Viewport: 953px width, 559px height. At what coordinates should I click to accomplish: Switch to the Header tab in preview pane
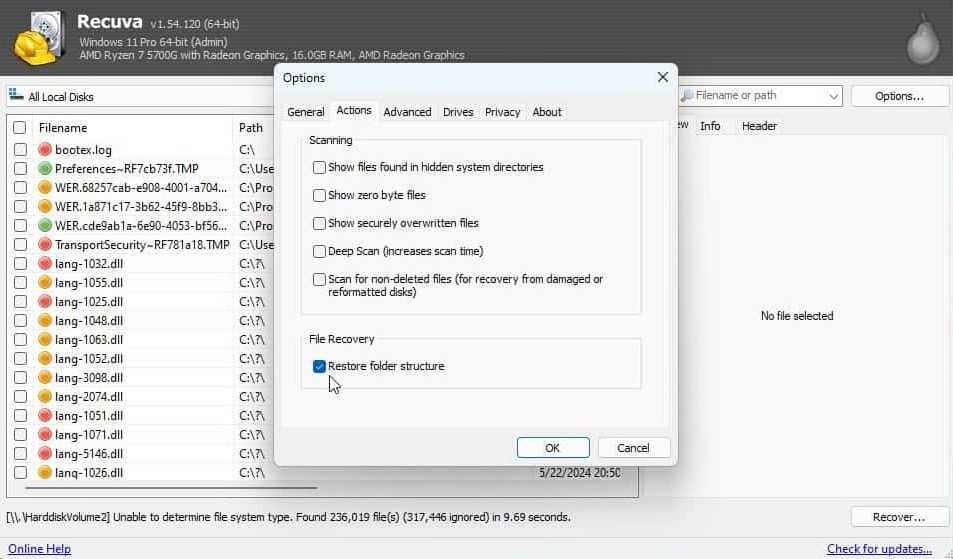(759, 126)
